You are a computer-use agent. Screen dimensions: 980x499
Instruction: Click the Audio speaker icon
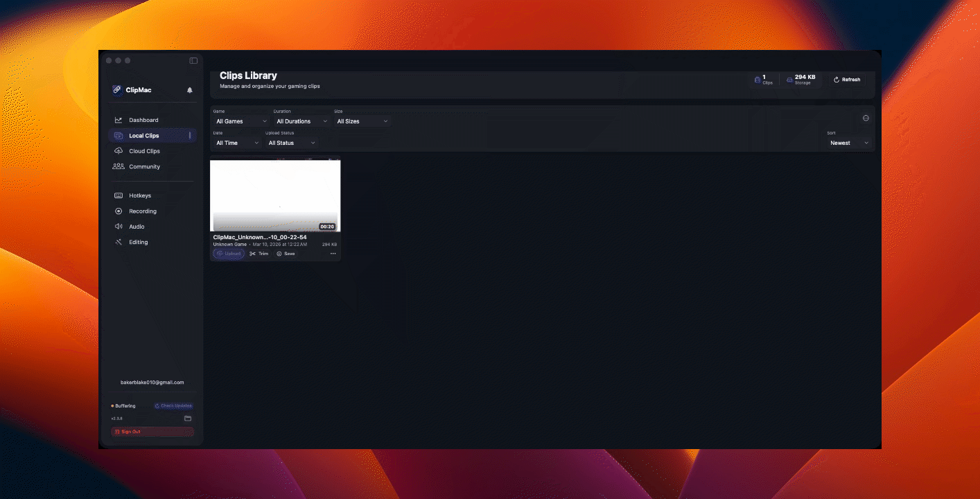119,227
